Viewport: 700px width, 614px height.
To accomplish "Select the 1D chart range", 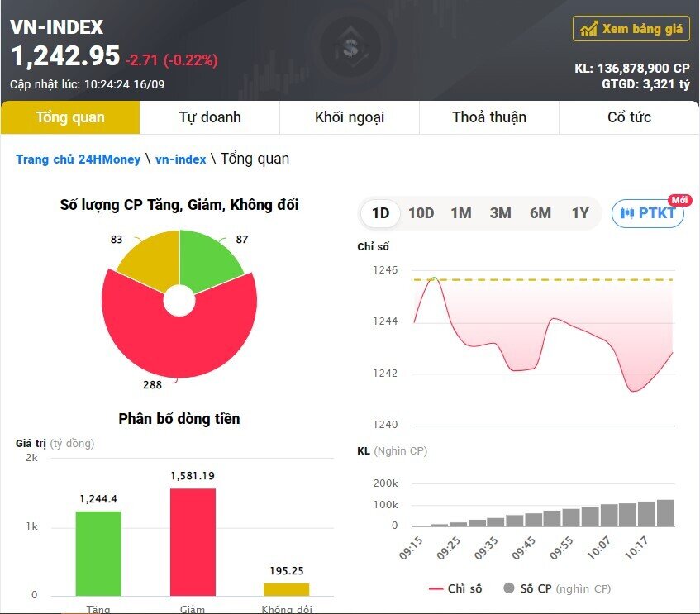I will click(381, 213).
